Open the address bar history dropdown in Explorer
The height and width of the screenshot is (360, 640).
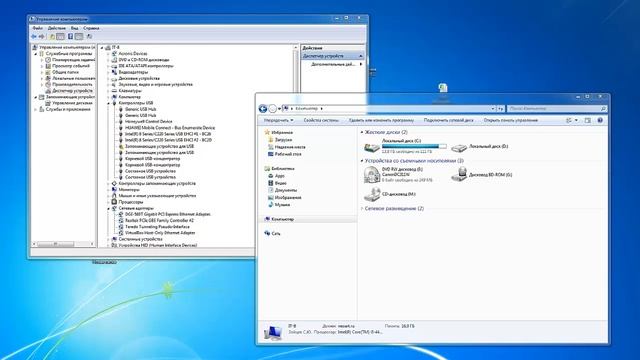tap(493, 109)
